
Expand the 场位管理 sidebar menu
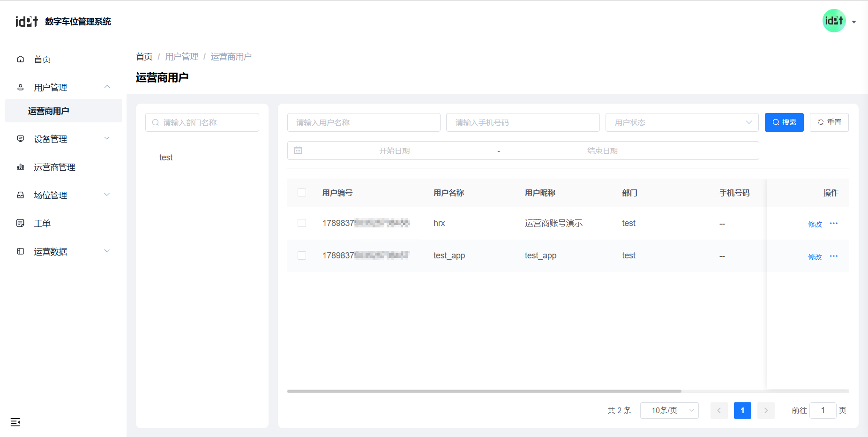tap(63, 195)
